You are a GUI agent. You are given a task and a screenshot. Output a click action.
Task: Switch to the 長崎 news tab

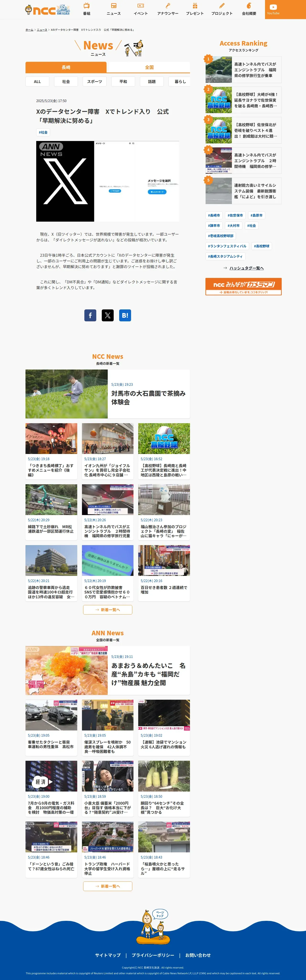[66, 67]
